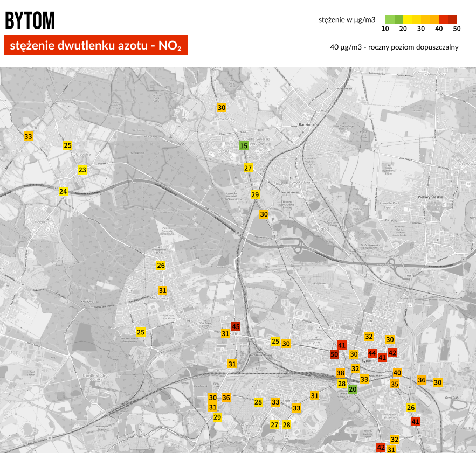Select the yellow 24 marker by the motorway
This screenshot has height=453, width=476.
click(63, 191)
